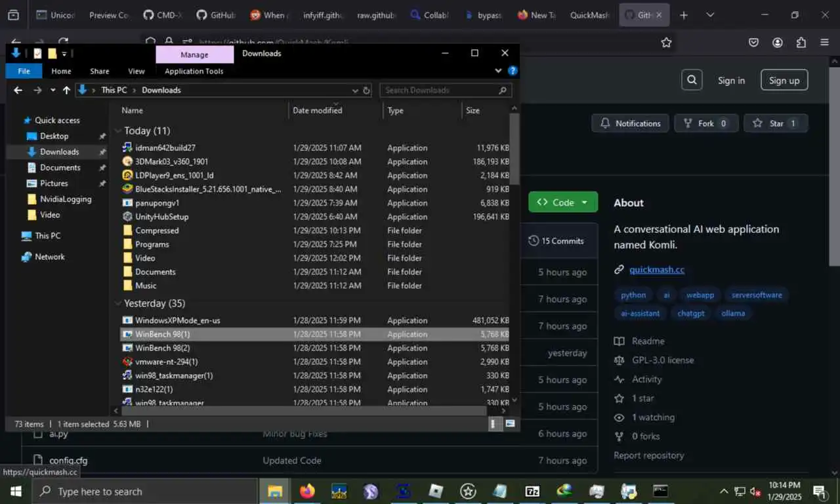The width and height of the screenshot is (840, 504).
Task: Go up one folder level
Action: pyautogui.click(x=66, y=91)
